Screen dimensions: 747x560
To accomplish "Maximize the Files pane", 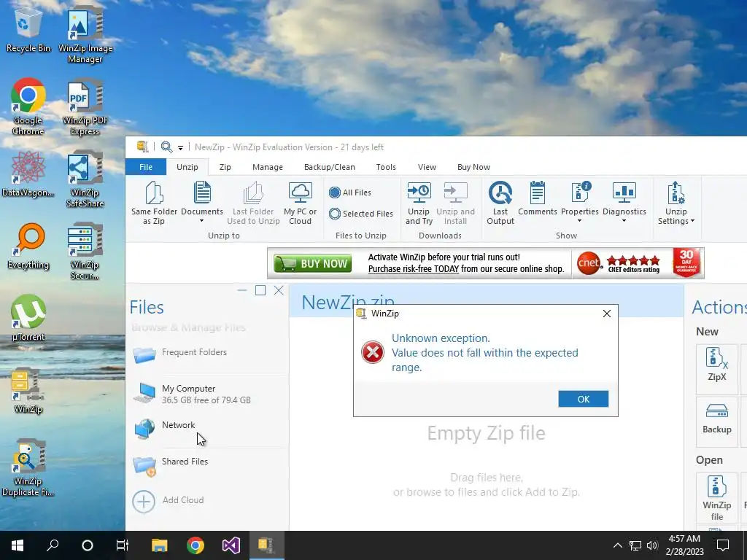I will pyautogui.click(x=260, y=290).
